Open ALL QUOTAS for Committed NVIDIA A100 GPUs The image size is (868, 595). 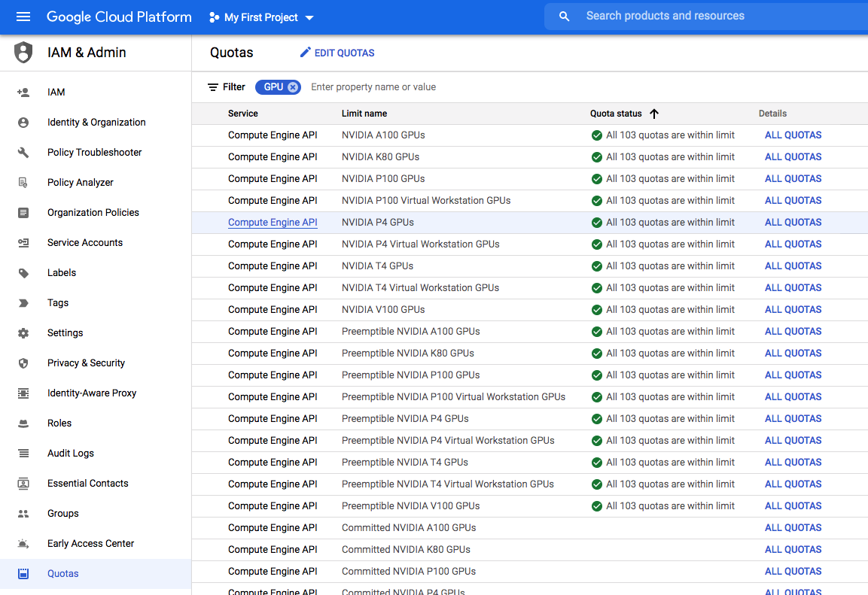[x=793, y=528]
